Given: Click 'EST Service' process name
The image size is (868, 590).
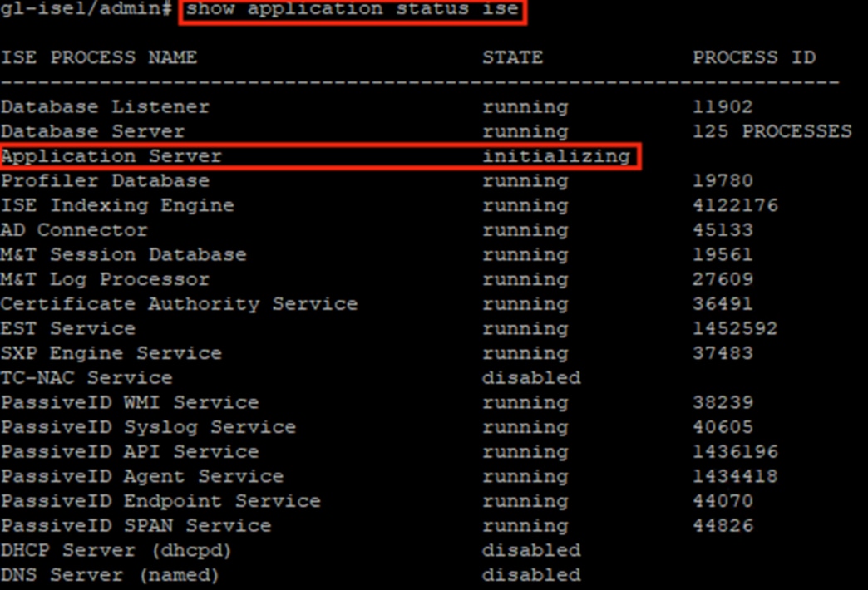Looking at the screenshot, I should click(x=68, y=329).
